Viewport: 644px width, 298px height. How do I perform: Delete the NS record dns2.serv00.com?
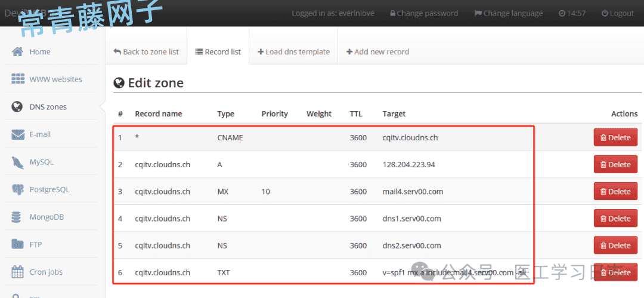615,245
